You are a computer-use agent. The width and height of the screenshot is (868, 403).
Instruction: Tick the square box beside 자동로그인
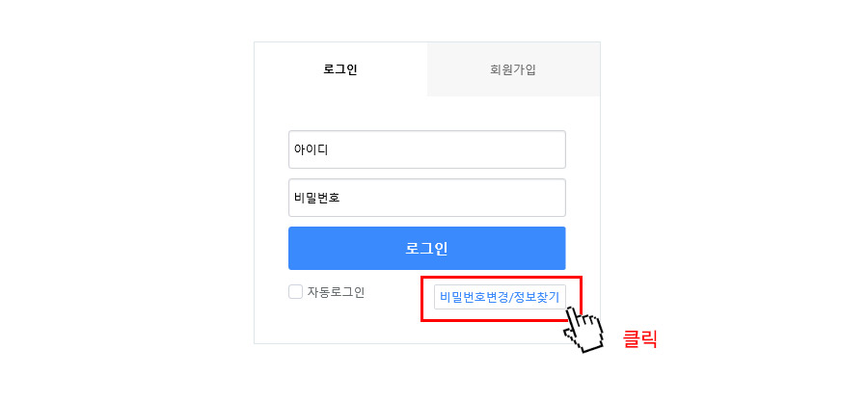click(296, 292)
